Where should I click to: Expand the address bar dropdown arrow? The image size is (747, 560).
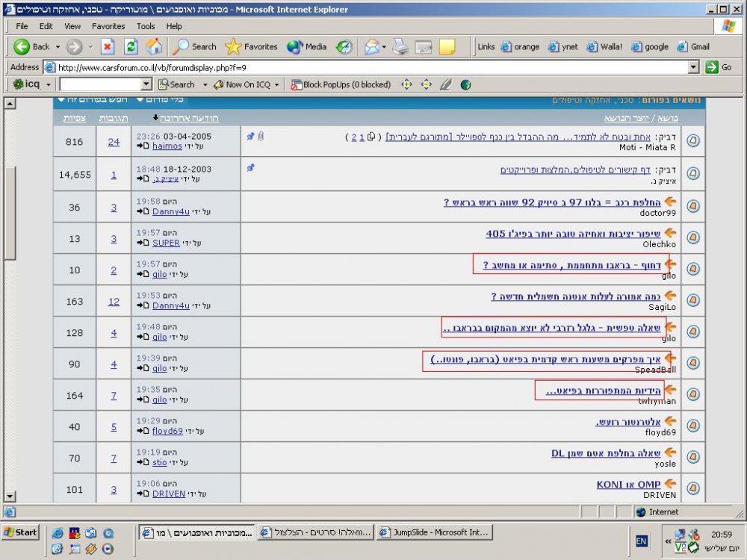click(694, 67)
